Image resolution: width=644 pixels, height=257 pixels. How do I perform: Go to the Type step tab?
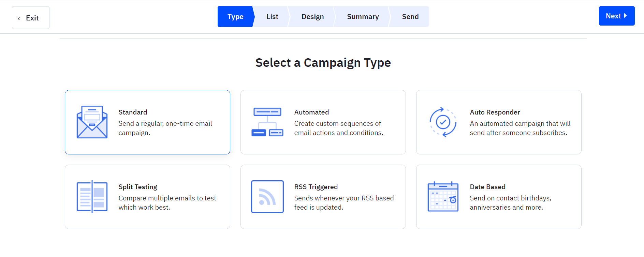236,16
